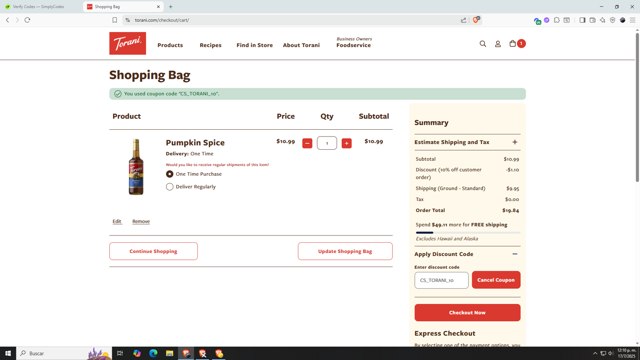Open the account profile icon
The width and height of the screenshot is (640, 360).
[x=498, y=44]
